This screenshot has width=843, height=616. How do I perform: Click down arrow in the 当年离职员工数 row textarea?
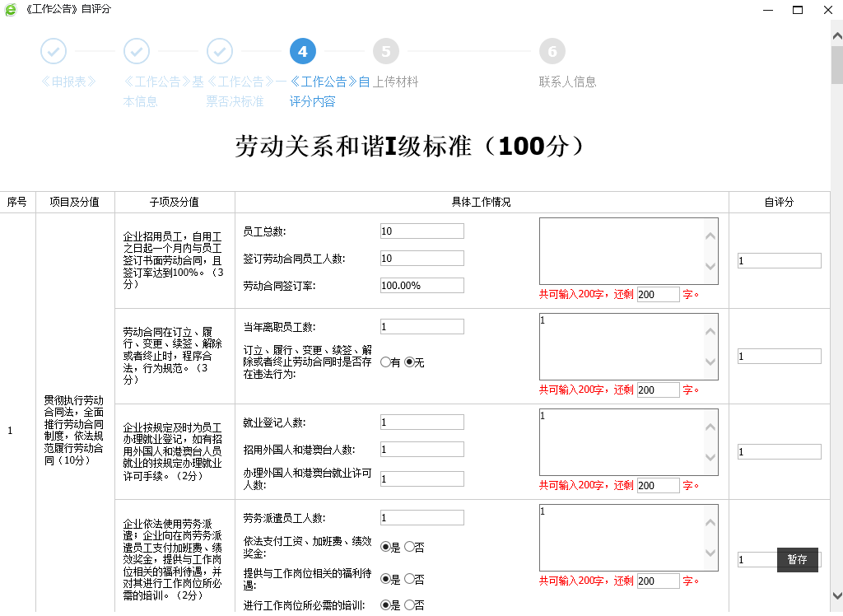click(710, 362)
